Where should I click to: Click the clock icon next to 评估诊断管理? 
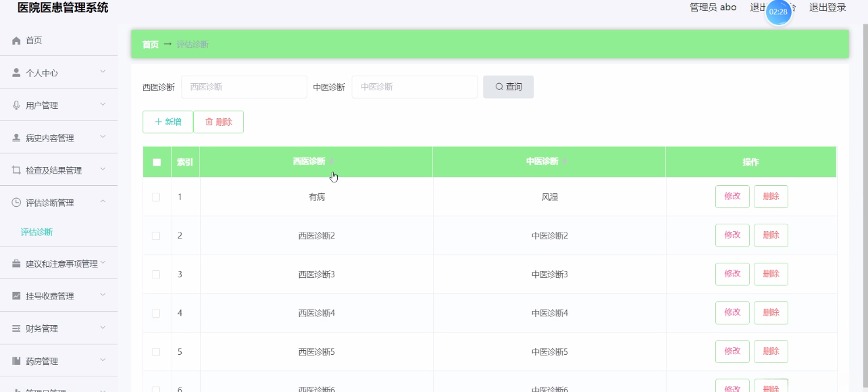pyautogui.click(x=15, y=202)
